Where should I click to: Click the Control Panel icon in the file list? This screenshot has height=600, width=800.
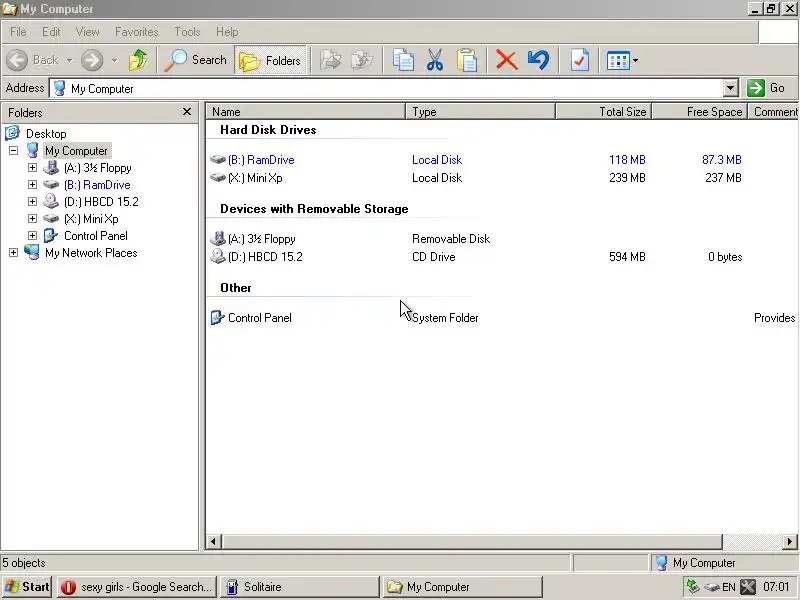point(217,318)
